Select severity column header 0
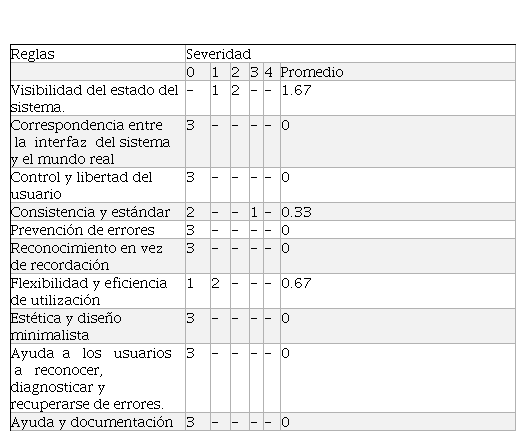The image size is (521, 436). 198,72
